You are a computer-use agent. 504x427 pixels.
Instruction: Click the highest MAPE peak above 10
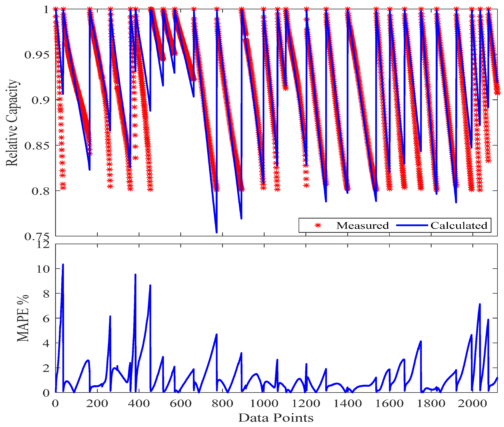point(63,265)
